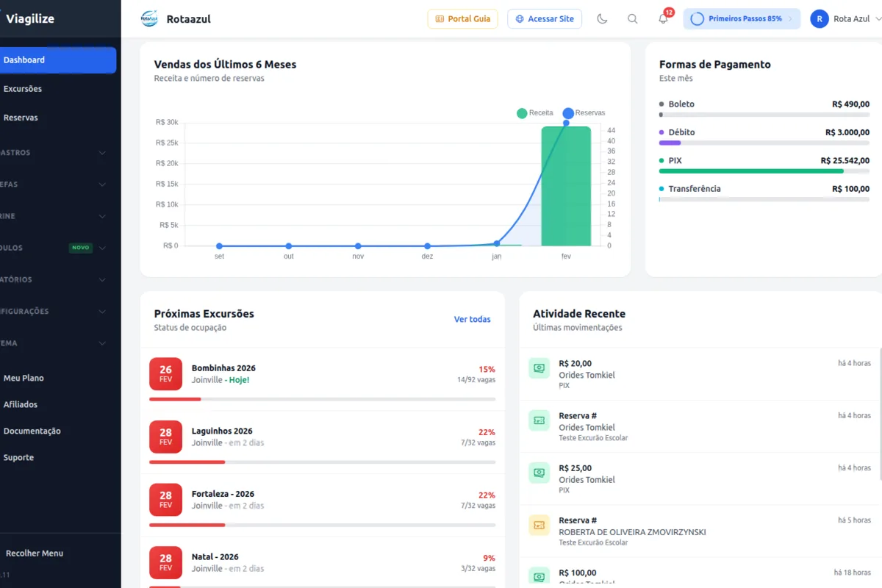Expand the top collapsed sidebar group chevron
This screenshot has width=882, height=588.
coord(102,153)
